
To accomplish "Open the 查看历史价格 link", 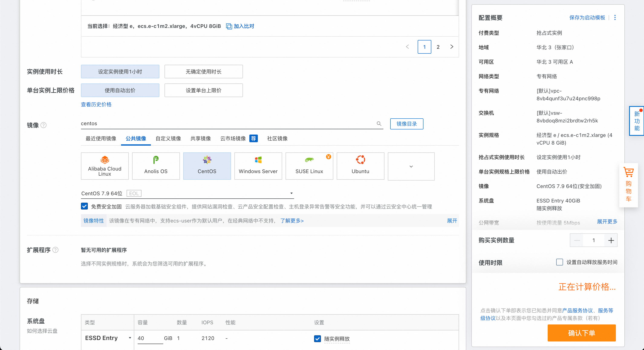I will click(96, 105).
